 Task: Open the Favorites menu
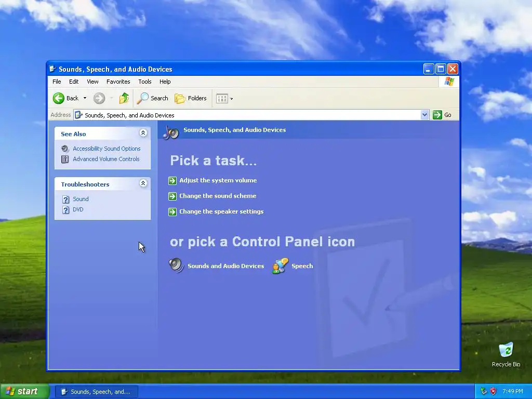tap(118, 82)
